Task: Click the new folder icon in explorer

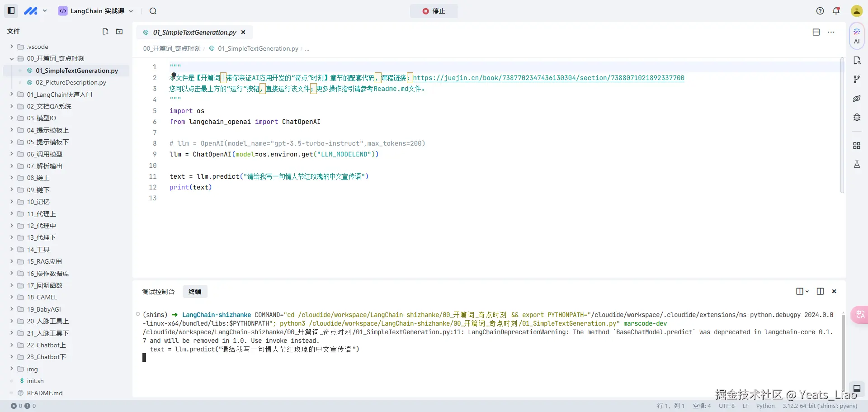Action: pos(119,31)
